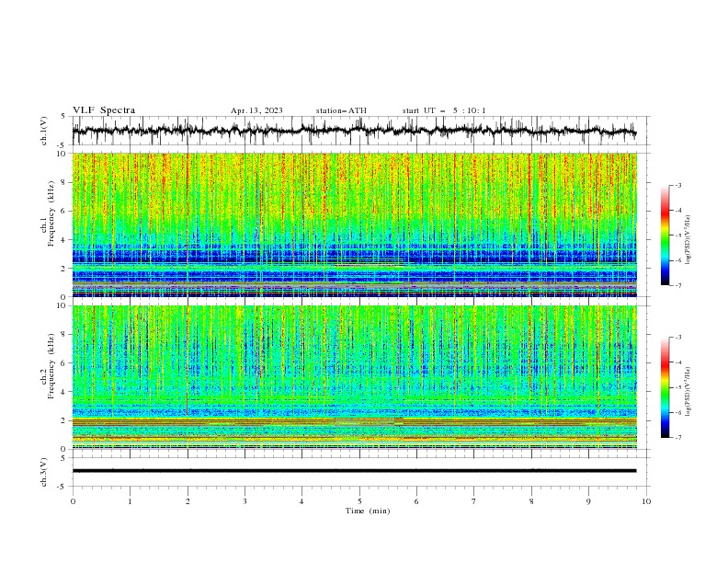
Task: Click the ch.2 spectrogram color scale bar
Action: pos(665,387)
